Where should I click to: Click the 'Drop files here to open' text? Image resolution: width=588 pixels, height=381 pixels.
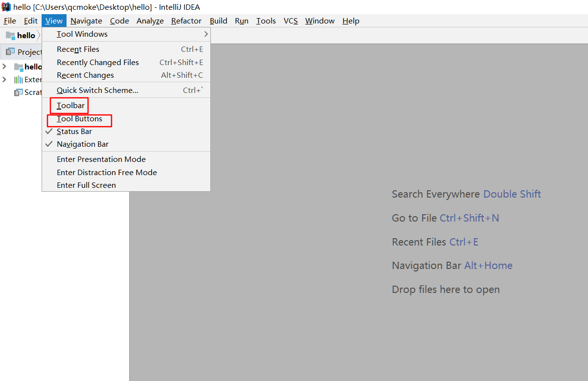[x=446, y=290]
